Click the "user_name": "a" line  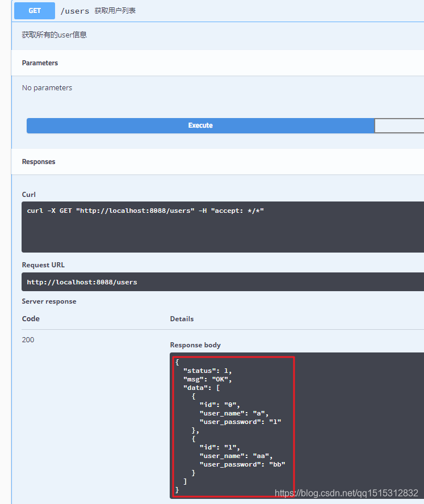(x=234, y=413)
